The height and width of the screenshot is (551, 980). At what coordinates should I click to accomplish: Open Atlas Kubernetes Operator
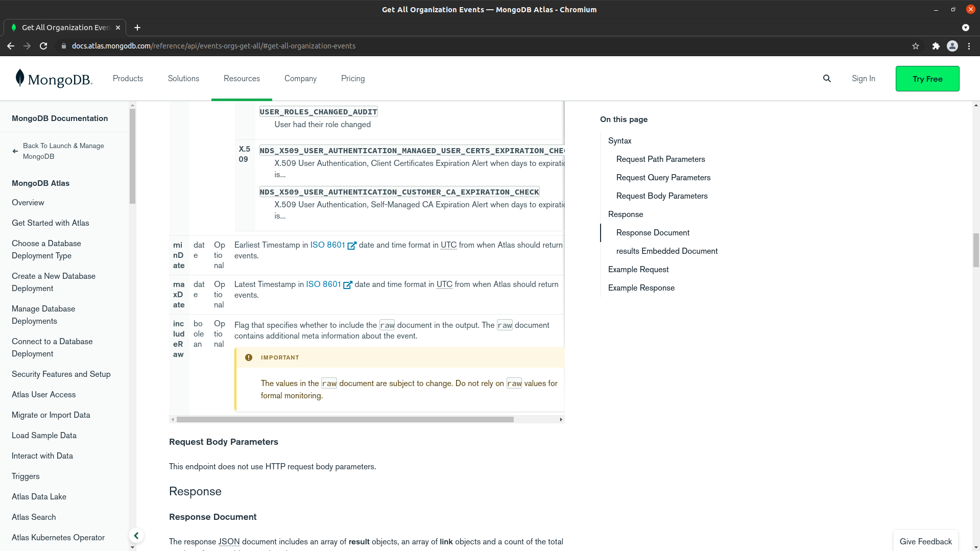pyautogui.click(x=58, y=538)
